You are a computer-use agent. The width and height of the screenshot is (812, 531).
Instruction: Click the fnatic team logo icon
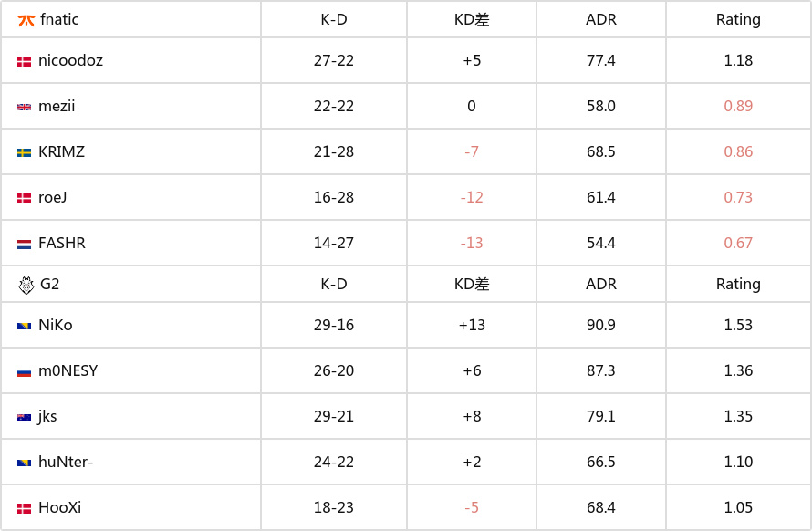tap(26, 20)
